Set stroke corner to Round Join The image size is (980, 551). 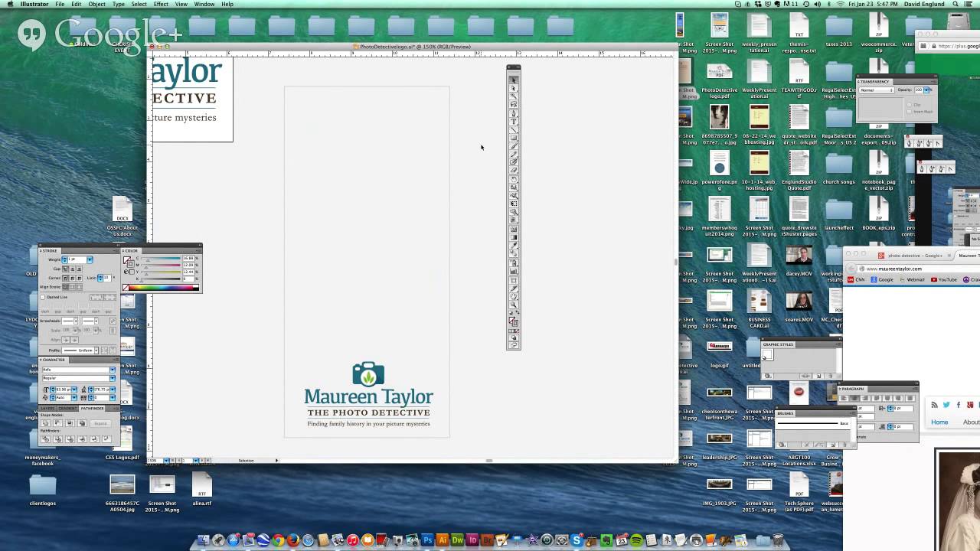pyautogui.click(x=71, y=278)
